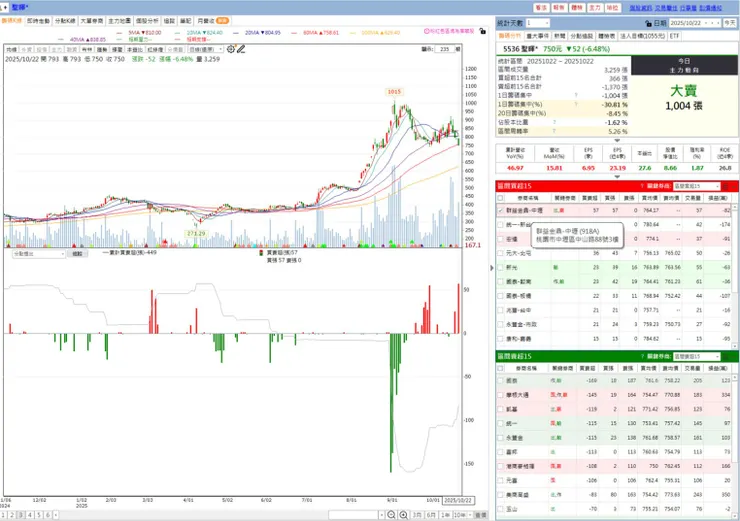
Task: Click the lock icon above the chart
Action: coord(482,31)
